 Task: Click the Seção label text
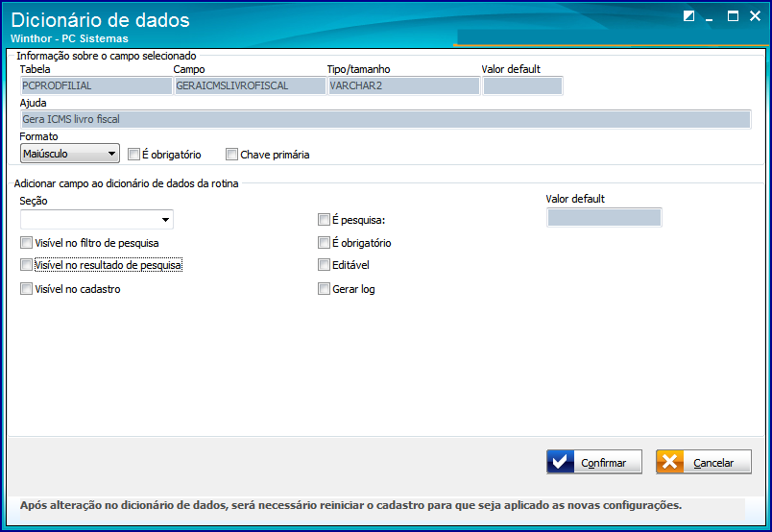click(34, 201)
